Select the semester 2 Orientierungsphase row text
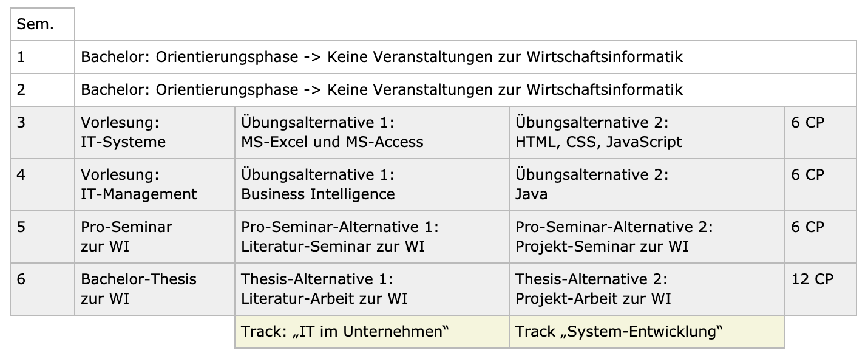This screenshot has height=356, width=868. click(x=382, y=90)
